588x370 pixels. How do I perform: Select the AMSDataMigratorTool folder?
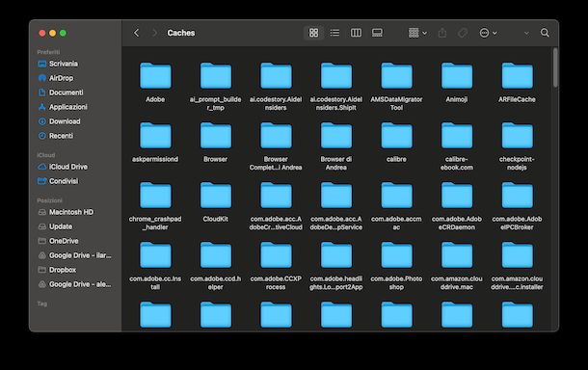(x=397, y=76)
